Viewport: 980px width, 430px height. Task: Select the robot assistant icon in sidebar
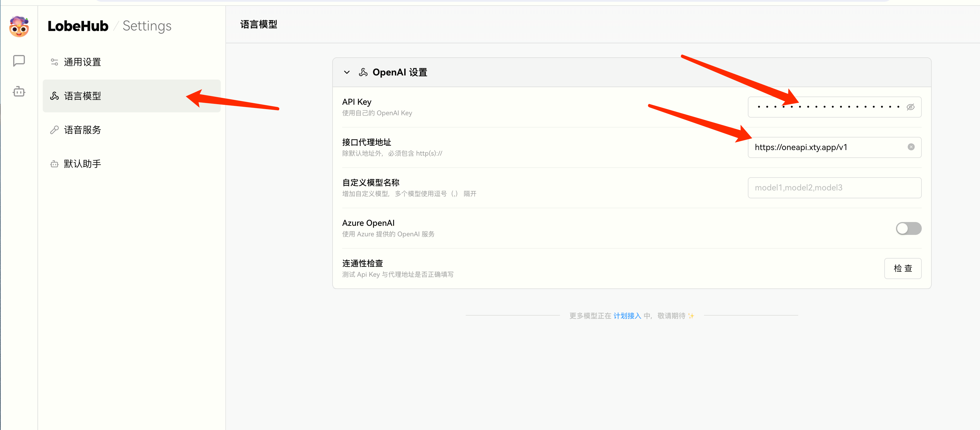click(x=19, y=91)
